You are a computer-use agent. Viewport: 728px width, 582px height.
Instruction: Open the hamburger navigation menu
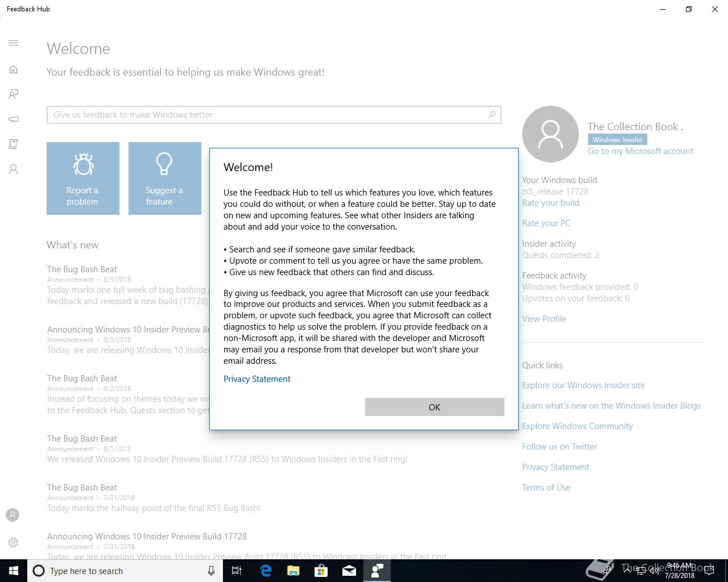click(x=14, y=43)
